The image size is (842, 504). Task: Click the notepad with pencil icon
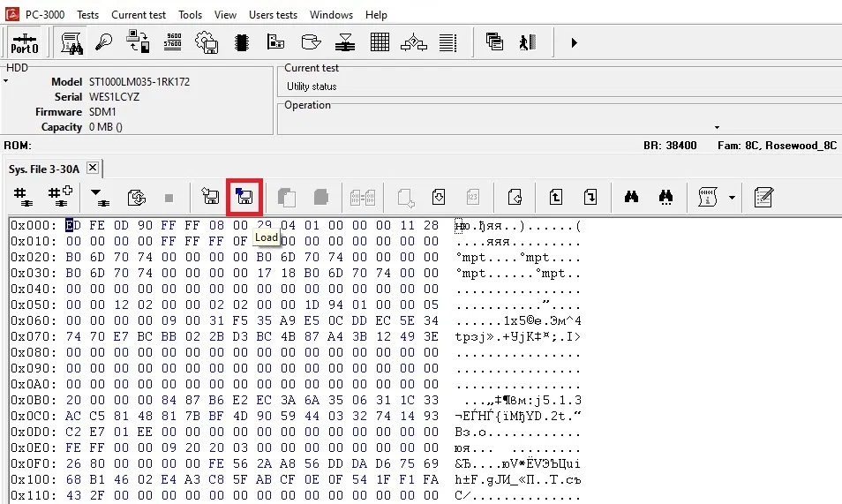(x=763, y=197)
